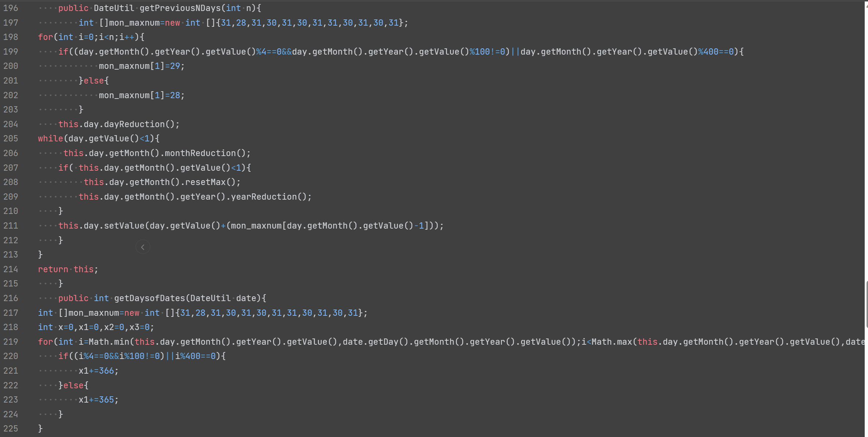This screenshot has height=437, width=868.
Task: Click line number 205 beside the while loop
Action: click(11, 138)
